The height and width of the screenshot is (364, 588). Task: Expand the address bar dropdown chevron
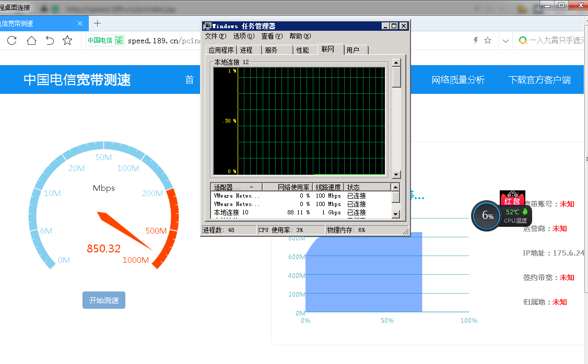[x=505, y=41]
